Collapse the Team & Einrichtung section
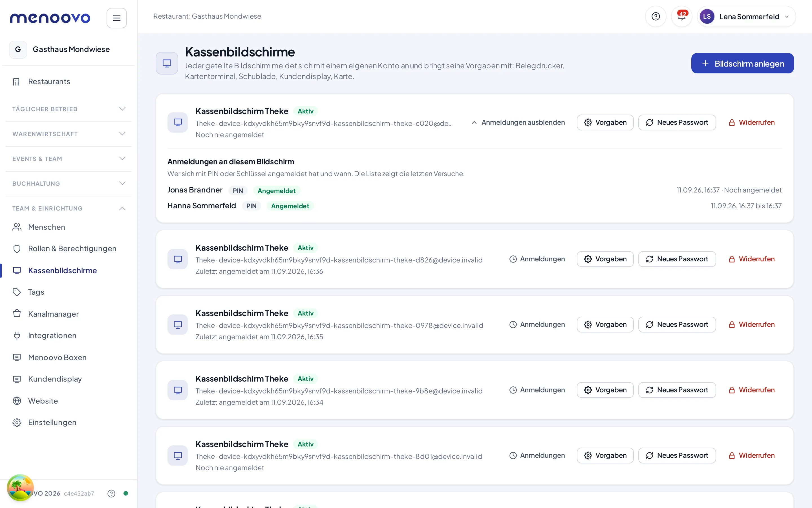812x508 pixels. click(69, 208)
